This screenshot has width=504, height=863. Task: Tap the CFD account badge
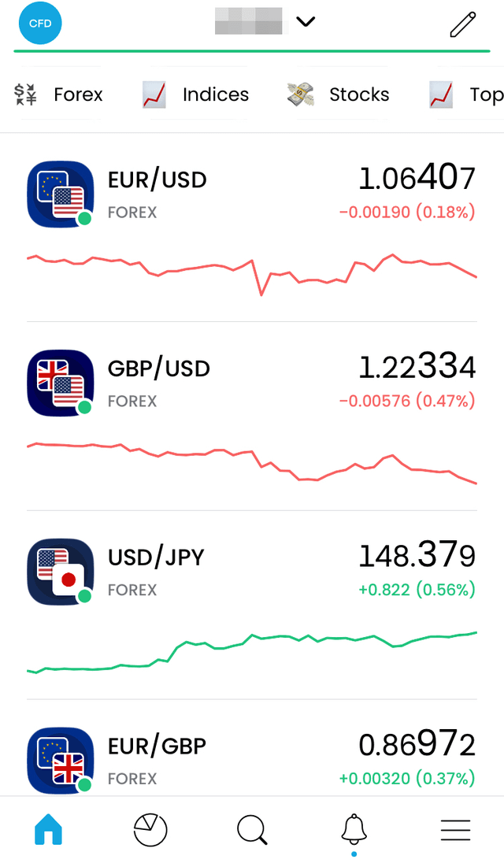coord(39,24)
